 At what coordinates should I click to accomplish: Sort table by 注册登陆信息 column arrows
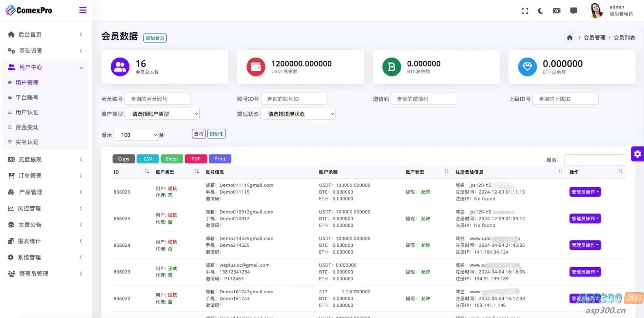point(560,171)
